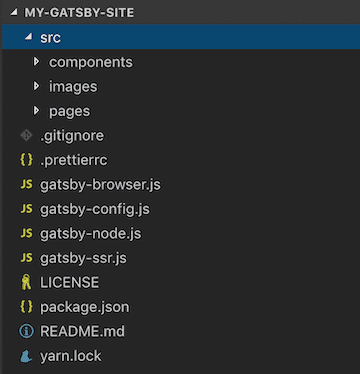Image resolution: width=360 pixels, height=374 pixels.
Task: Select the README.md file name
Action: pos(82,331)
